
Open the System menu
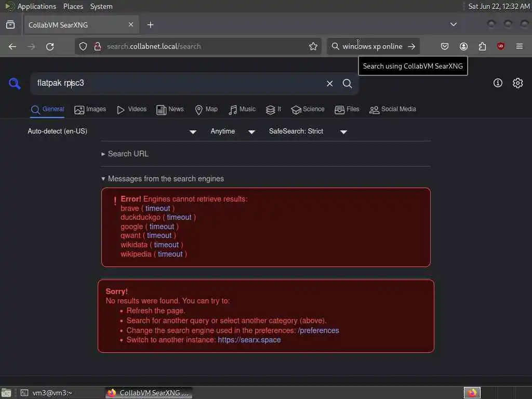101,6
